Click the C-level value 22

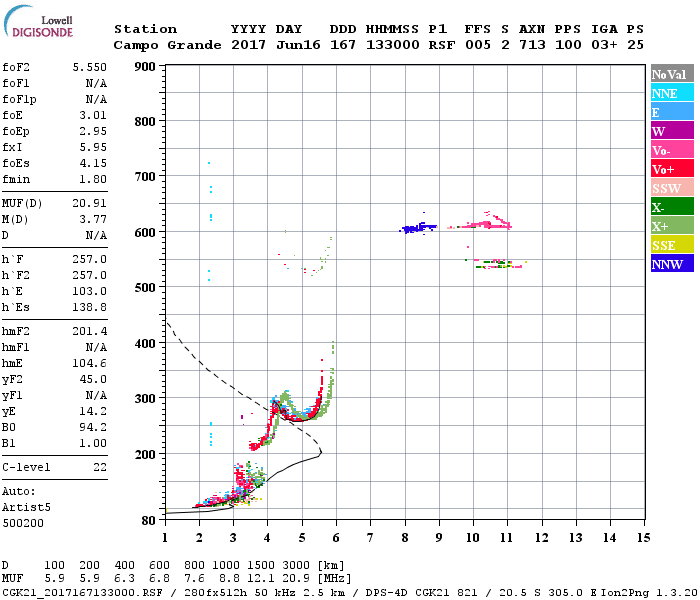coord(100,467)
